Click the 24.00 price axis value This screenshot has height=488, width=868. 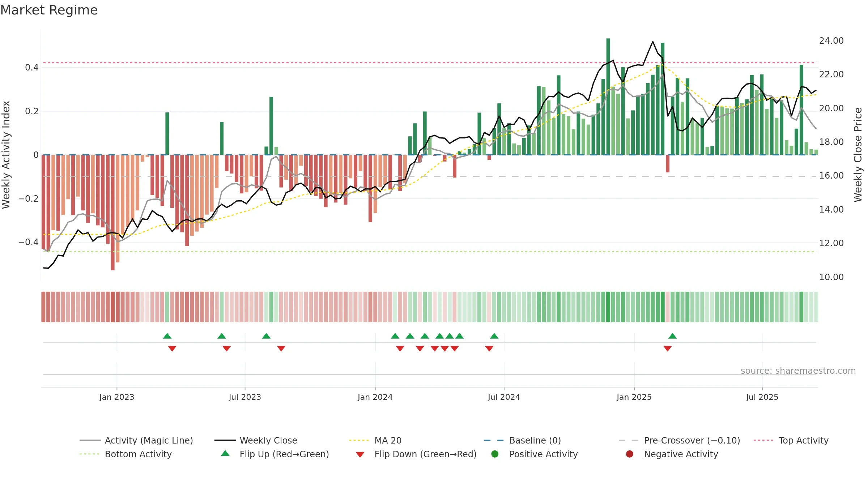(831, 40)
